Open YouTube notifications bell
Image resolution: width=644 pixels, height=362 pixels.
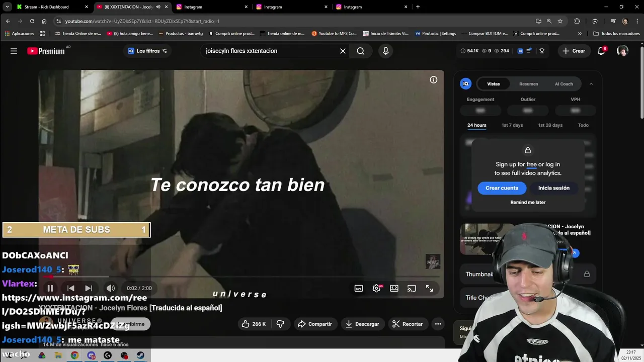(601, 51)
